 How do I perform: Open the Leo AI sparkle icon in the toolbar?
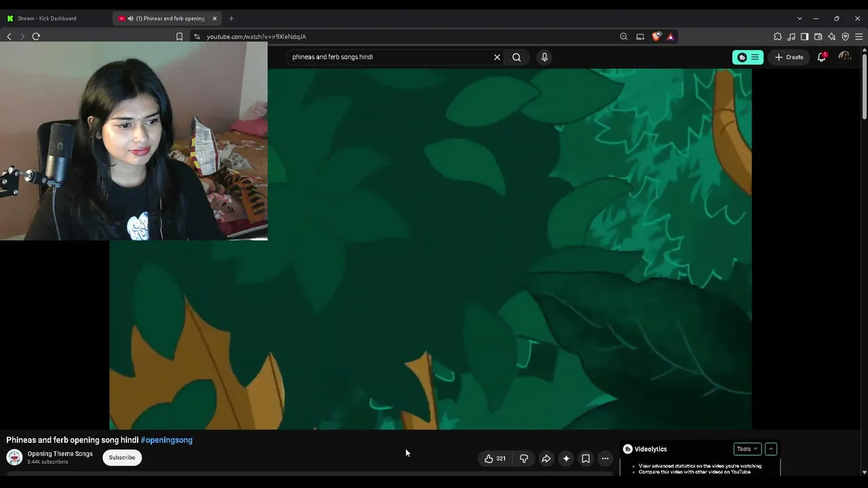point(831,37)
